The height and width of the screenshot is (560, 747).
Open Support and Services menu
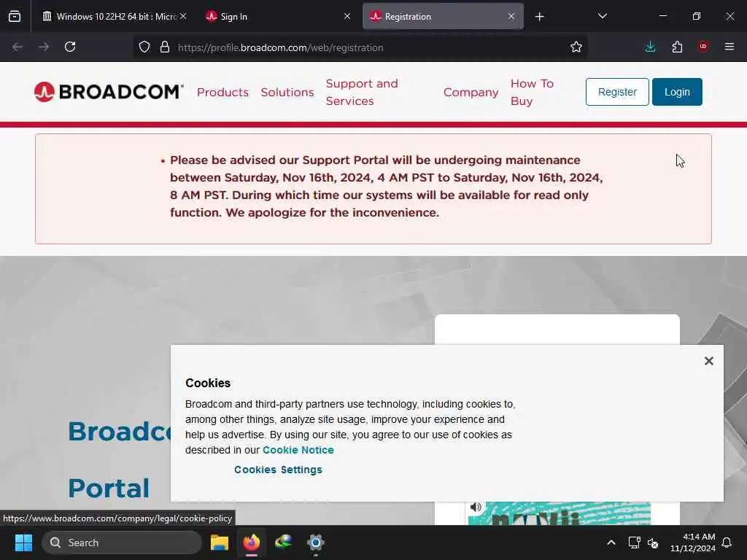click(x=362, y=93)
